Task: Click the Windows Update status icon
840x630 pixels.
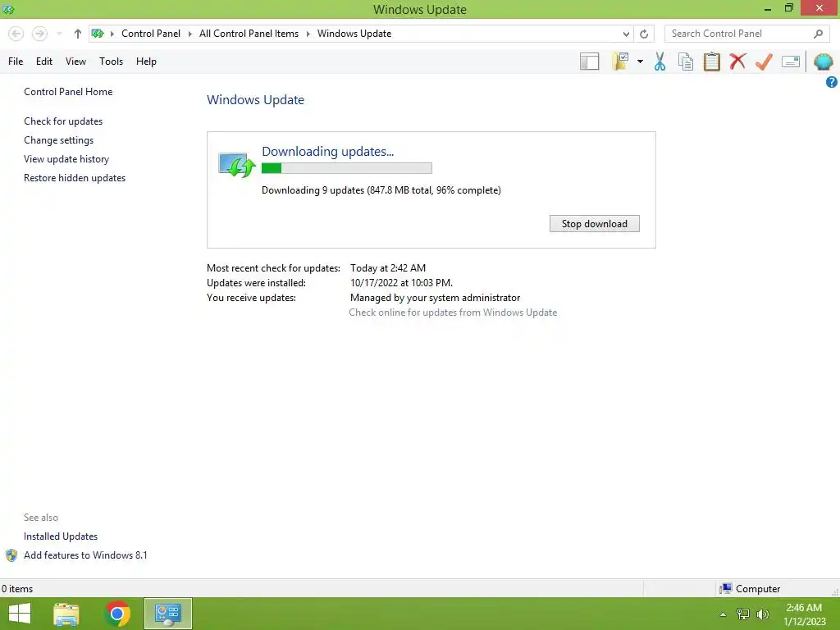Action: tap(236, 164)
